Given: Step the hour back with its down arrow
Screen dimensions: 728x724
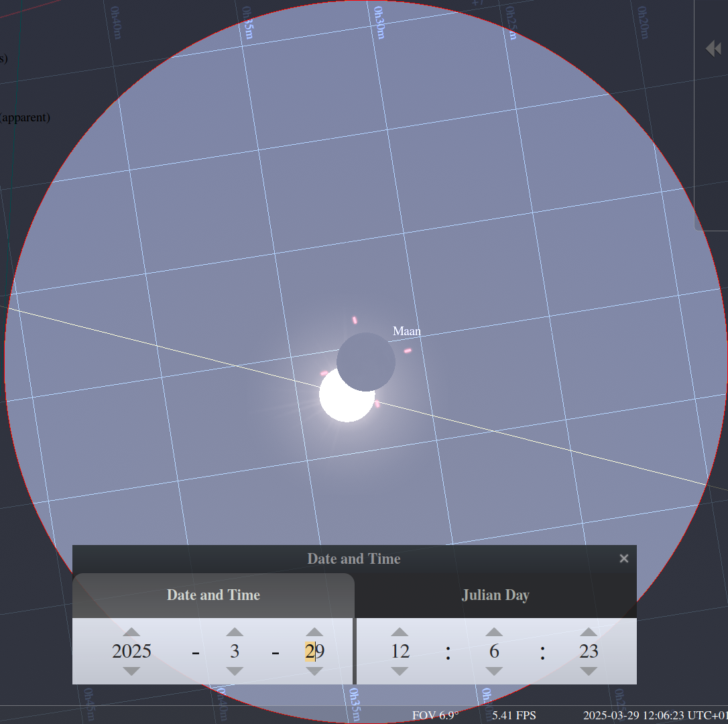Looking at the screenshot, I should (x=400, y=670).
